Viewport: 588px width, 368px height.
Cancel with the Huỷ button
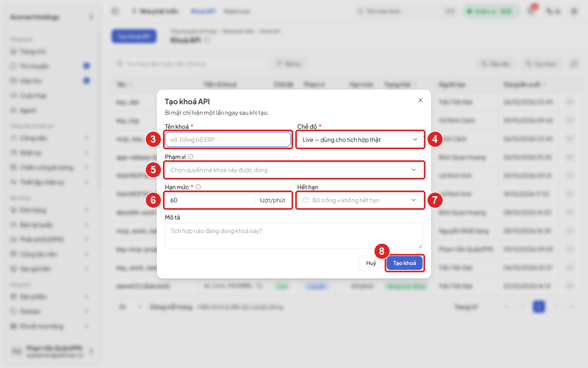pyautogui.click(x=371, y=263)
